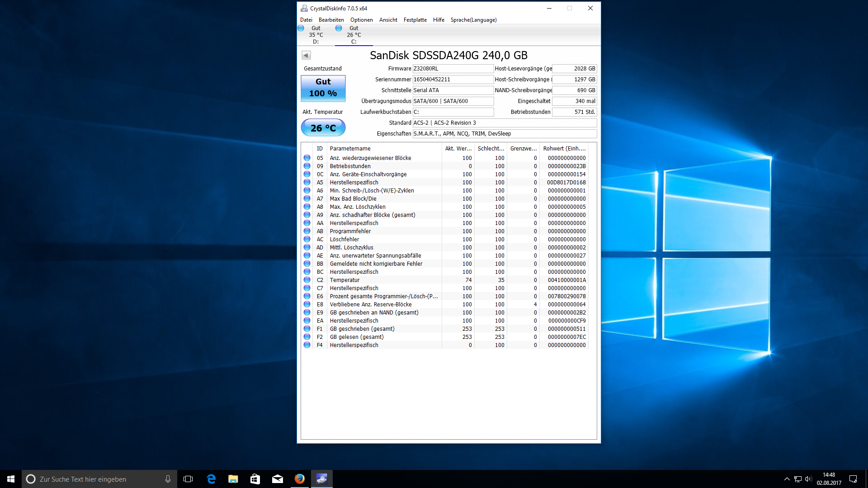Open the Task View button

click(188, 479)
